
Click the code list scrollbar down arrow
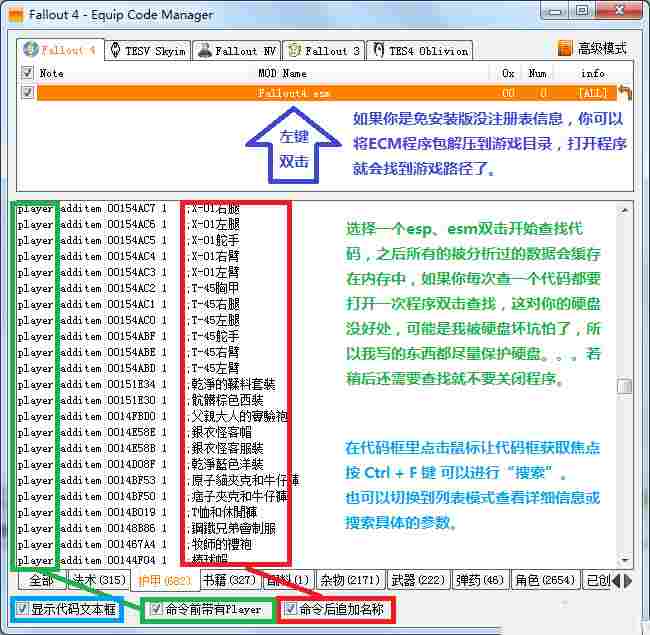[624, 560]
